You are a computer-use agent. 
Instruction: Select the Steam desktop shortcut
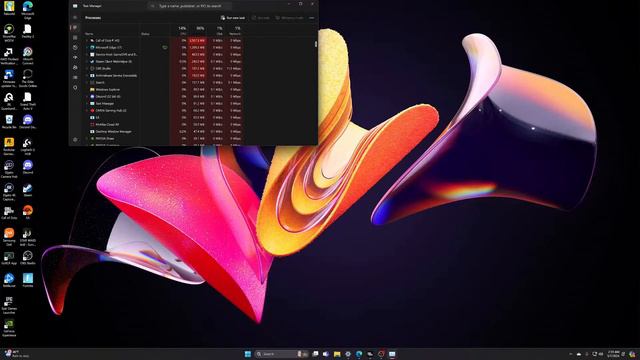pyautogui.click(x=28, y=190)
